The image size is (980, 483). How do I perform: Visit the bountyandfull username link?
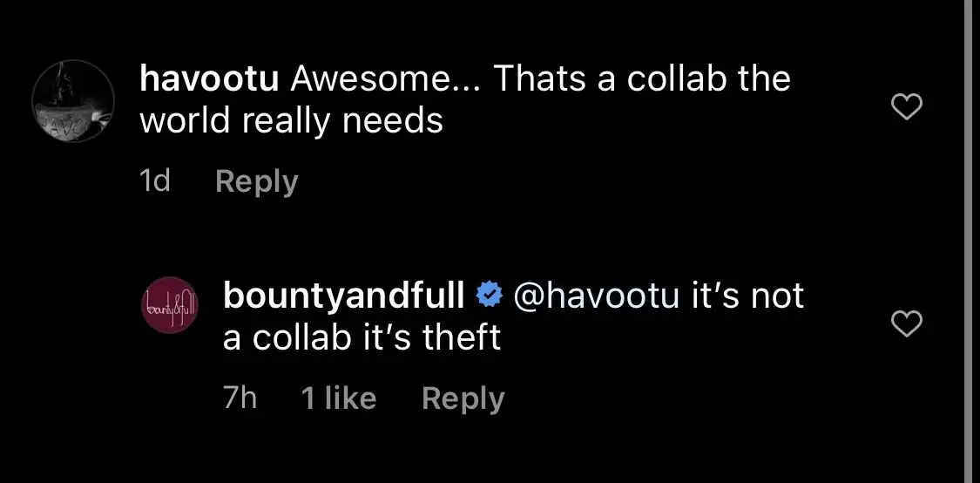coord(343,296)
